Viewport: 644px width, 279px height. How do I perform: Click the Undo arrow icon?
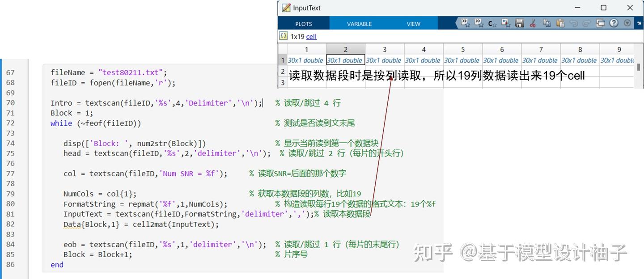coord(574,23)
